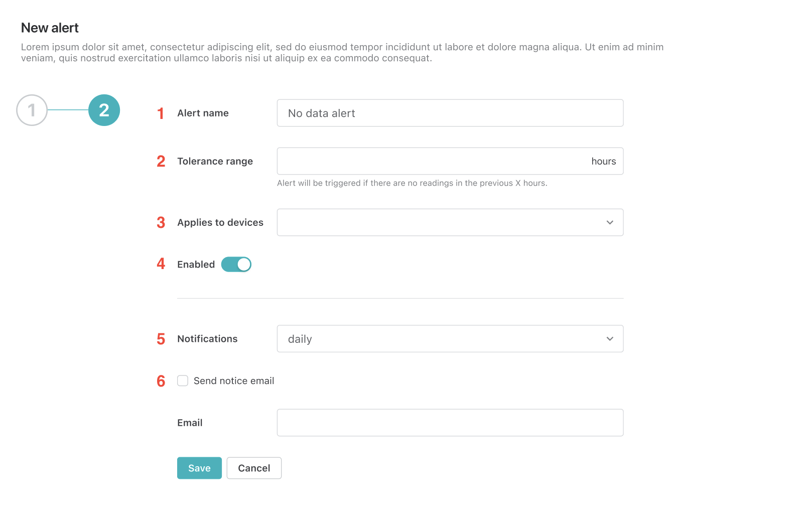This screenshot has height=509, width=812.
Task: Save the new alert
Action: [199, 468]
